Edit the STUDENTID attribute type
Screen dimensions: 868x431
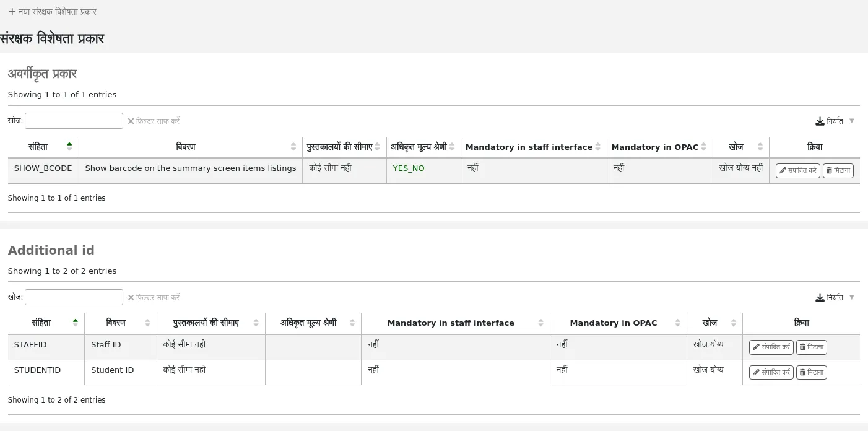[x=771, y=372]
